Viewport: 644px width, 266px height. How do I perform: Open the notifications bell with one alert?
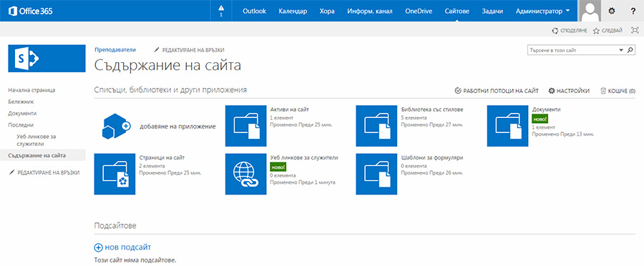pos(221,11)
